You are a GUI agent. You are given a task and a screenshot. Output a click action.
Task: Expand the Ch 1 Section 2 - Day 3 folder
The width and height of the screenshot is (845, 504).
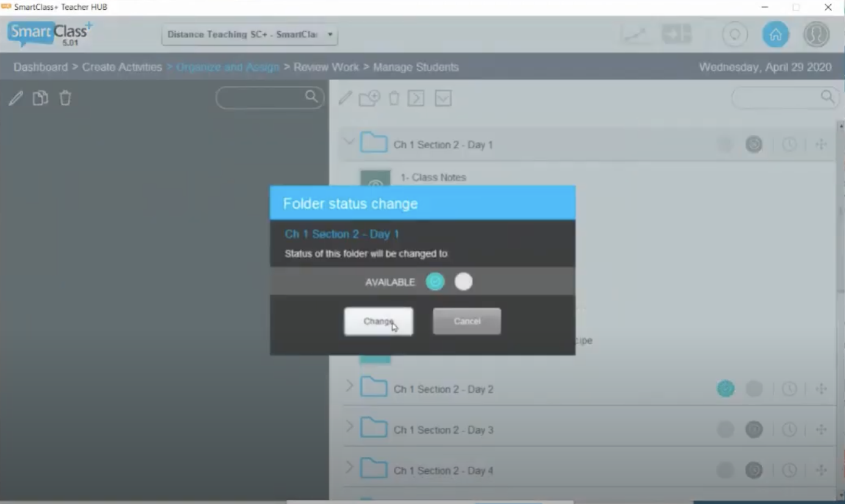pos(349,427)
